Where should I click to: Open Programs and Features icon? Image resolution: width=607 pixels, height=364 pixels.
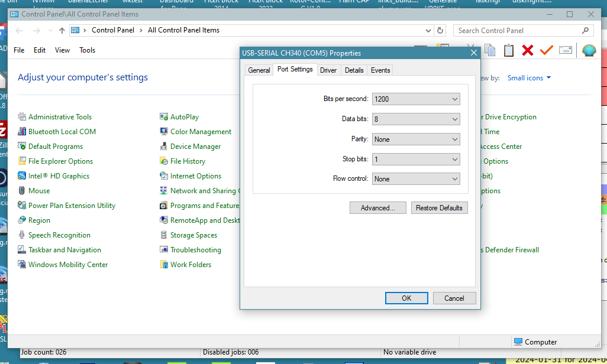coord(164,206)
